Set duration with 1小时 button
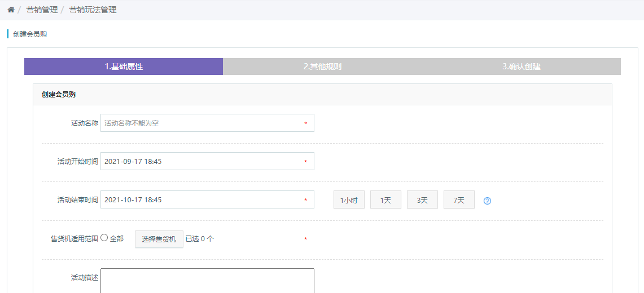644x293 pixels. (349, 200)
